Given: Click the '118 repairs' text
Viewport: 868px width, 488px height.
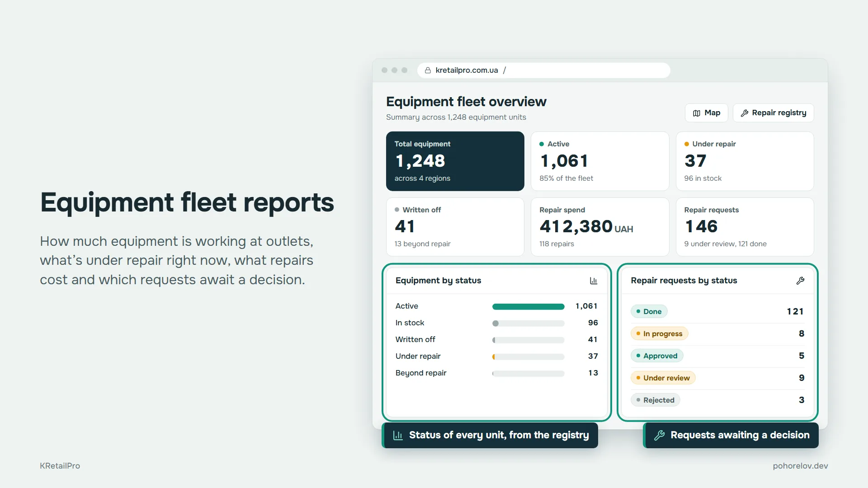Looking at the screenshot, I should tap(557, 244).
